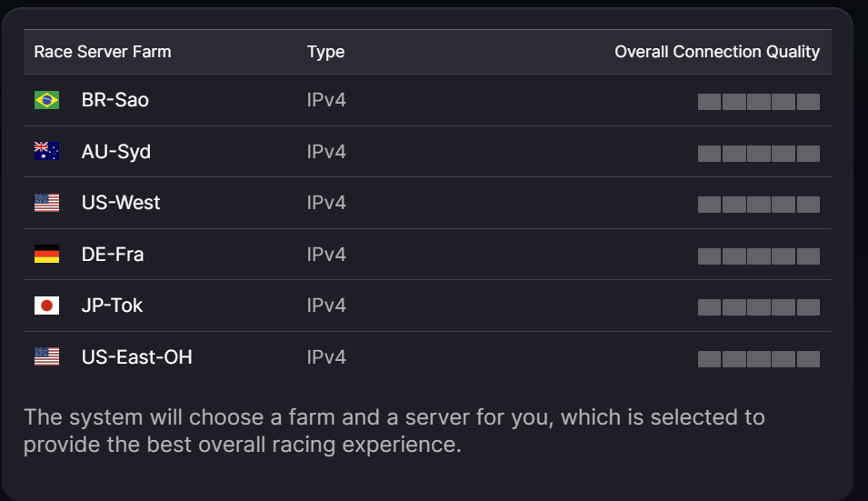Click the Japan flag icon

(46, 306)
